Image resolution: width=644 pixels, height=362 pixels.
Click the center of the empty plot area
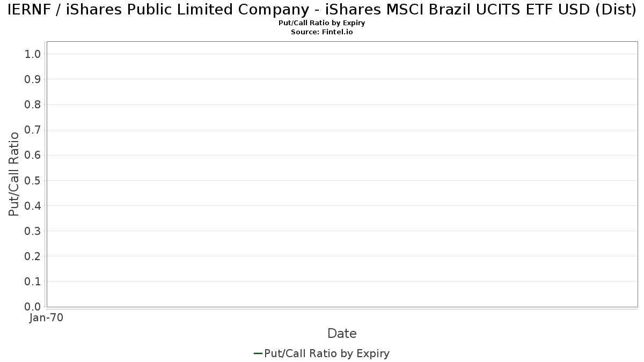tap(342, 174)
